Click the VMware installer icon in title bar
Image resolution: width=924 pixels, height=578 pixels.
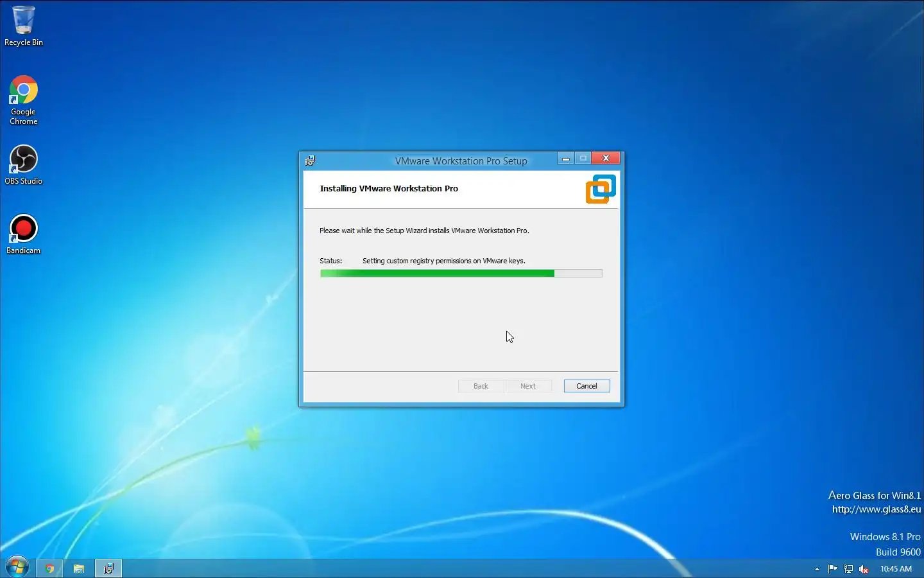pyautogui.click(x=311, y=161)
